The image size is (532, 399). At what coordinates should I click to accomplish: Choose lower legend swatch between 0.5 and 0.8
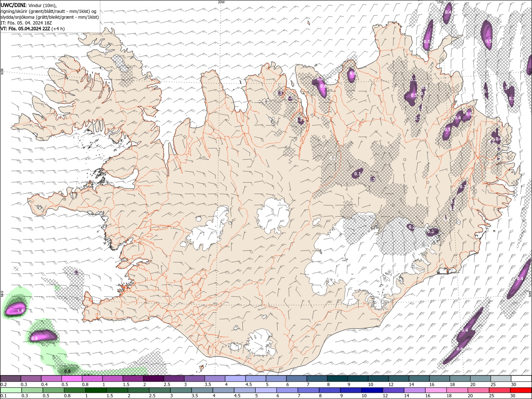click(x=54, y=390)
